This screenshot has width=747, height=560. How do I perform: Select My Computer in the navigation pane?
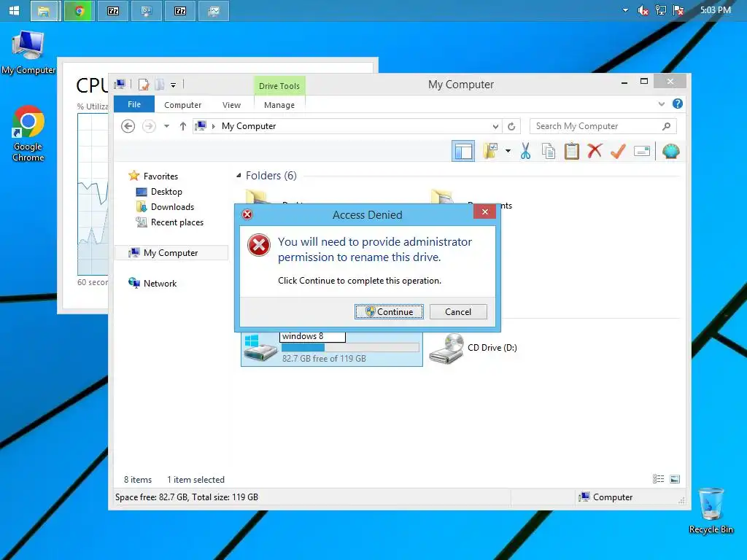click(171, 253)
